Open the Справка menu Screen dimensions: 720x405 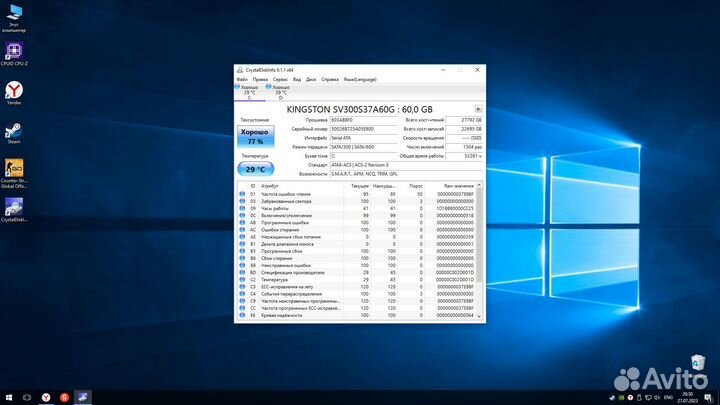(330, 79)
